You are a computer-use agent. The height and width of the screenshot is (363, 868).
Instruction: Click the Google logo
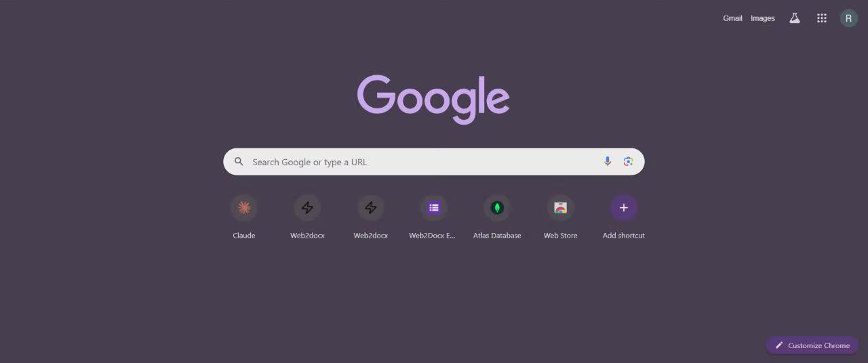[x=433, y=99]
